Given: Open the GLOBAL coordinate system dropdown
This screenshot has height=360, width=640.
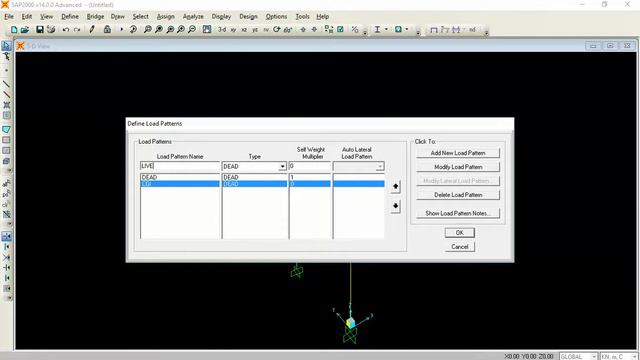Looking at the screenshot, I should 594,357.
